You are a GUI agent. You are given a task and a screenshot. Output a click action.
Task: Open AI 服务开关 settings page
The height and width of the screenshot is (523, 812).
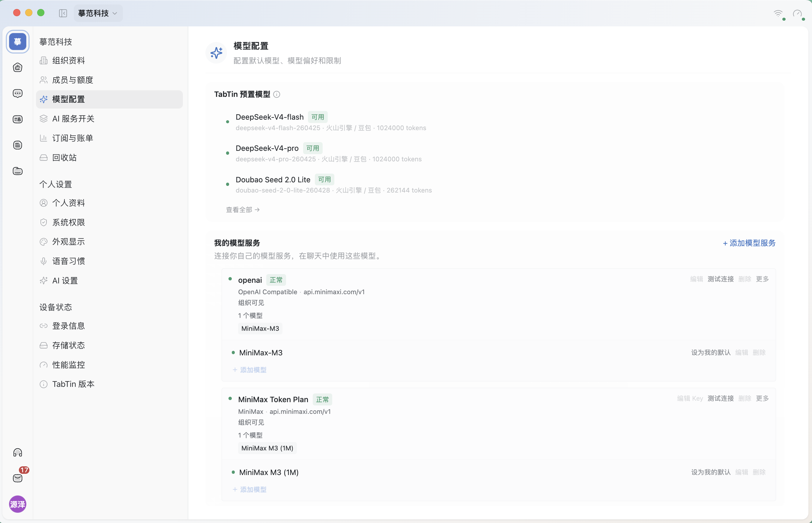(x=109, y=118)
